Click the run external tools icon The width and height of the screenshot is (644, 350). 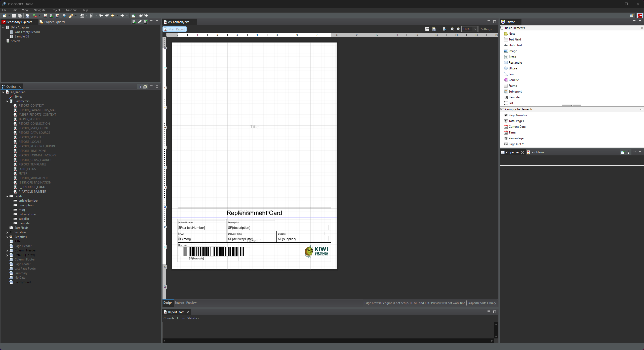tap(35, 16)
